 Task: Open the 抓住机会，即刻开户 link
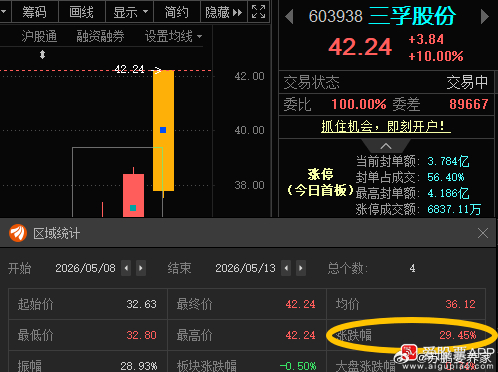pyautogui.click(x=386, y=127)
